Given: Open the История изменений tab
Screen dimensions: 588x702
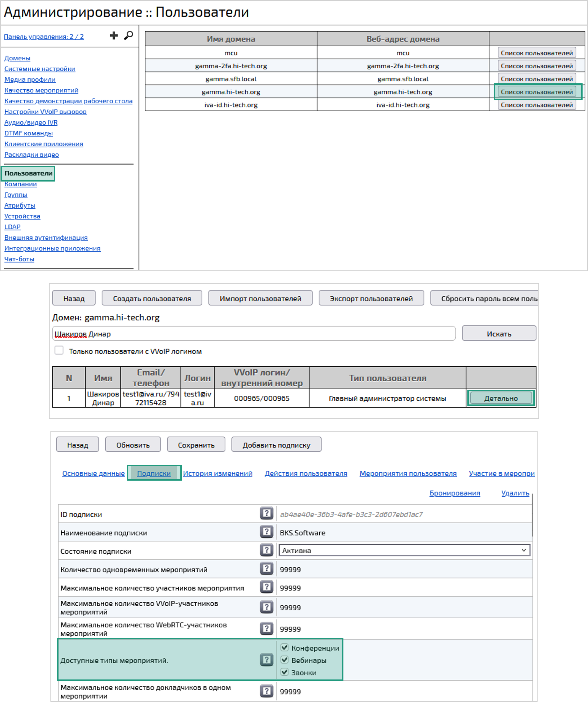Looking at the screenshot, I should click(x=217, y=473).
